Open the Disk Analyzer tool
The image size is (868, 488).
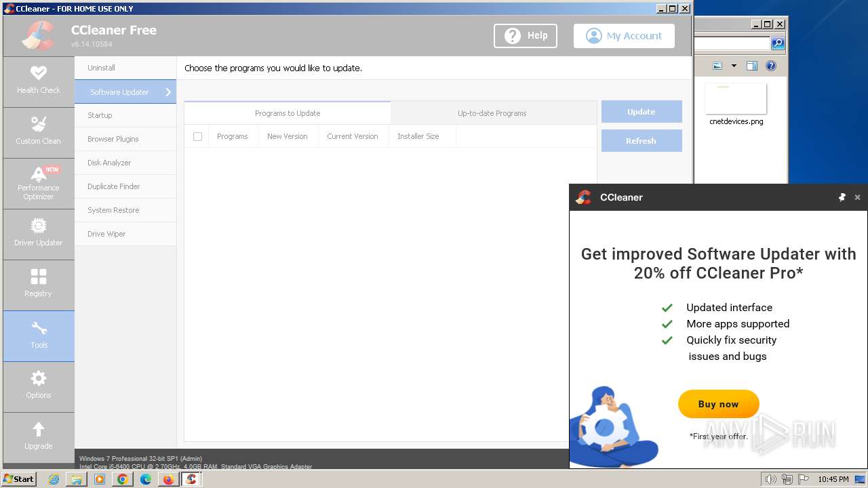click(125, 163)
